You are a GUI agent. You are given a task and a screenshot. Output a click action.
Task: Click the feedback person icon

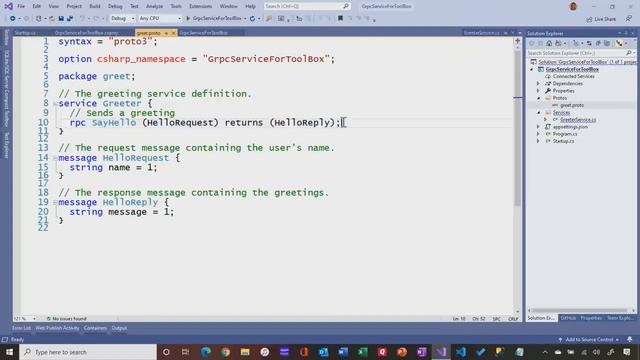click(629, 19)
